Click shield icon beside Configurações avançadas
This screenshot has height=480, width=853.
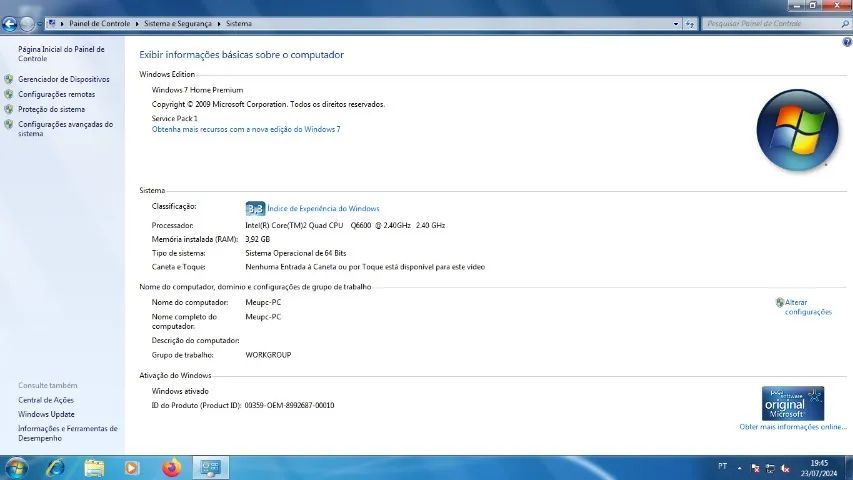(9, 125)
